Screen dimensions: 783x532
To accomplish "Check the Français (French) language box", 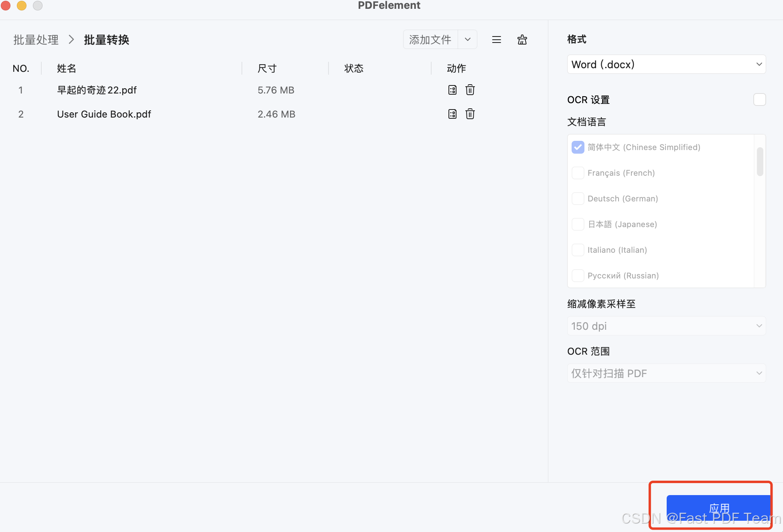I will tap(578, 173).
